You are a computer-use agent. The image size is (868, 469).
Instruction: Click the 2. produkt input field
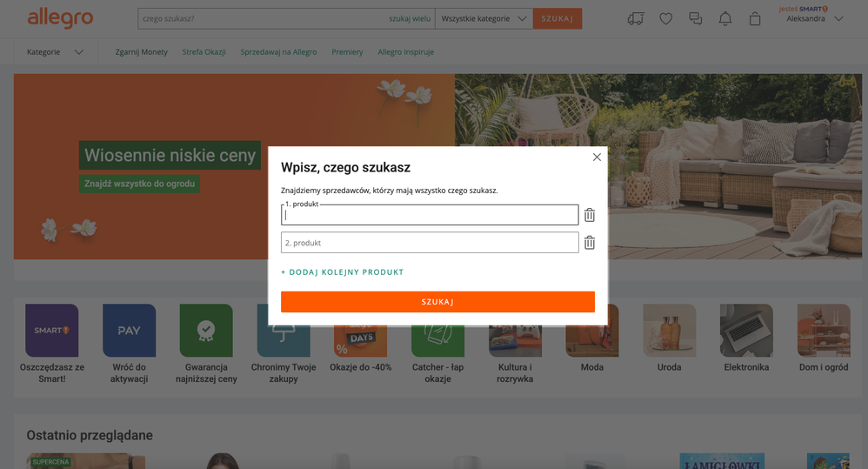pyautogui.click(x=430, y=243)
